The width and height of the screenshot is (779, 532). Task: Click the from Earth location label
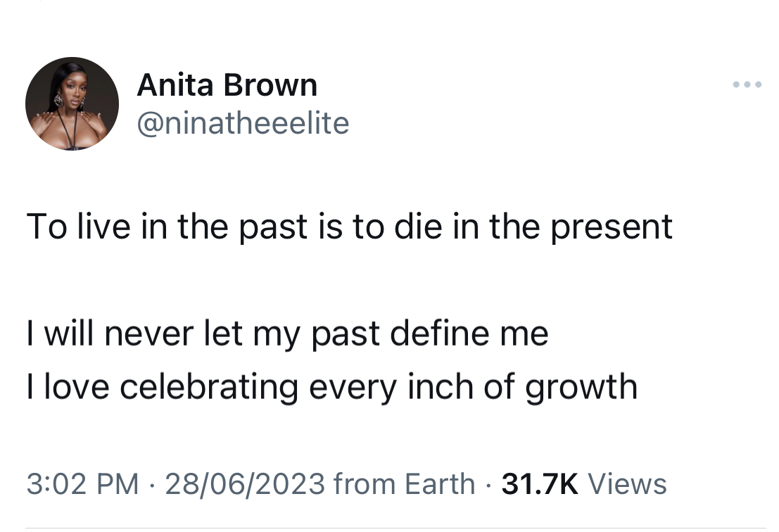pyautogui.click(x=405, y=484)
